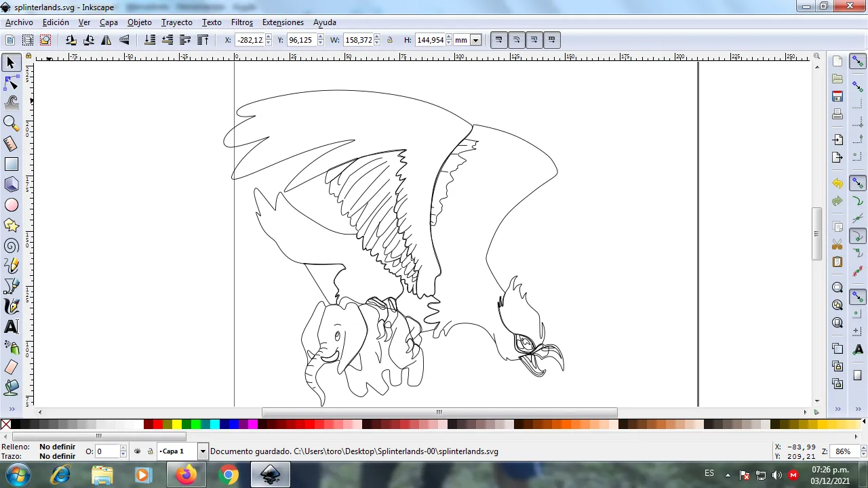Image resolution: width=868 pixels, height=488 pixels.
Task: Toggle move patterns with objects
Action: point(551,40)
